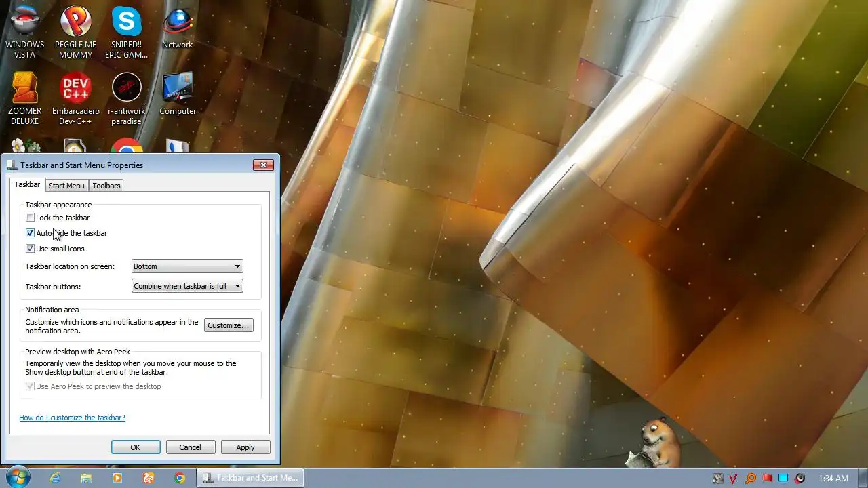Click the reading hamster desktop gadget
This screenshot has height=488, width=868.
(x=653, y=442)
